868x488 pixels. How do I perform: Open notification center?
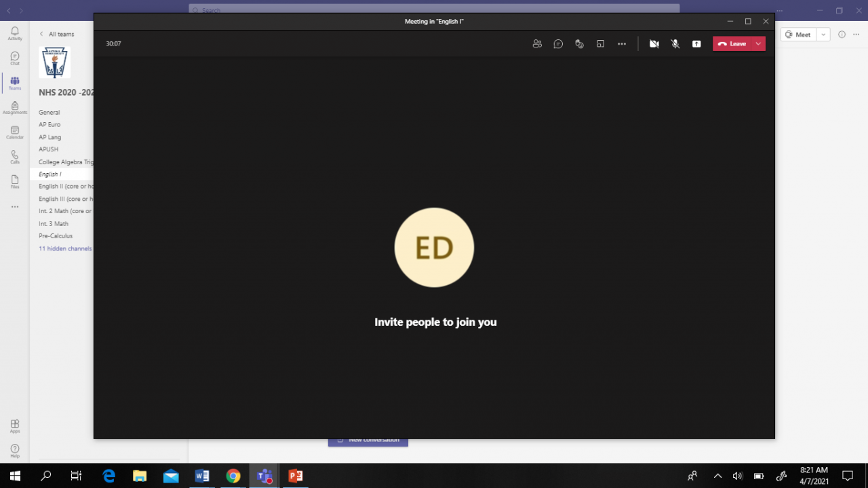848,476
